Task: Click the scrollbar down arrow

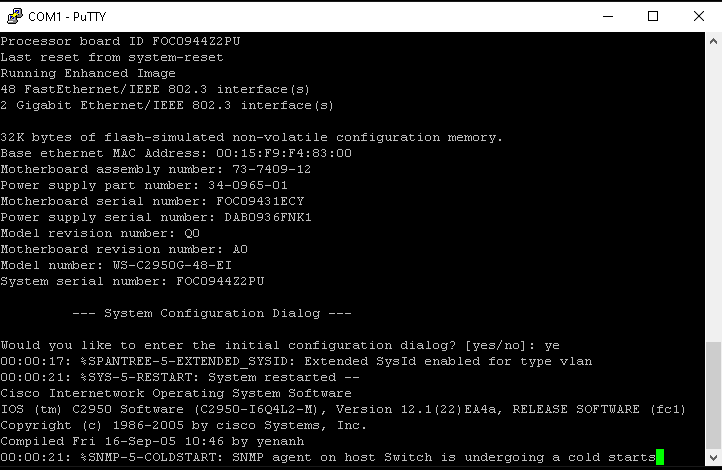Action: 713,458
